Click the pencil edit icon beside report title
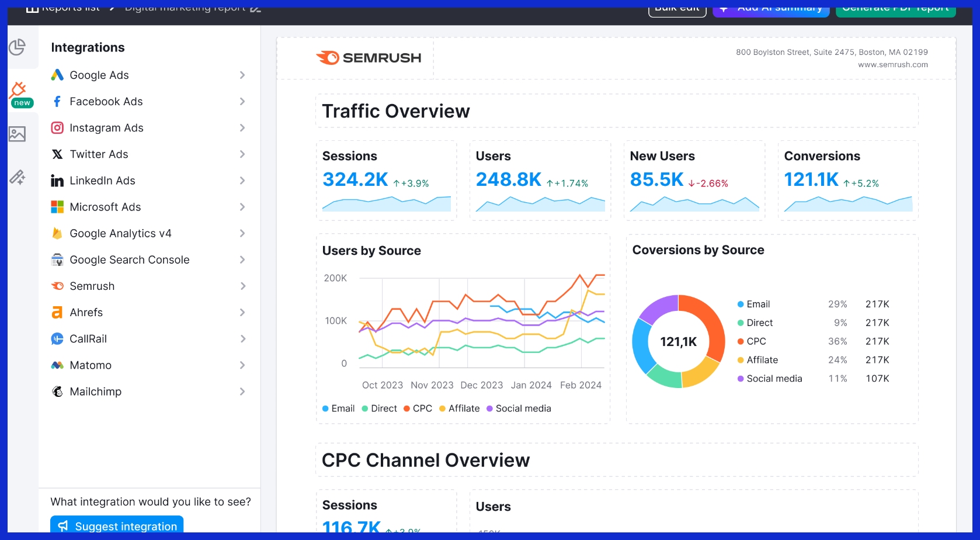This screenshot has height=540, width=980. point(255,8)
